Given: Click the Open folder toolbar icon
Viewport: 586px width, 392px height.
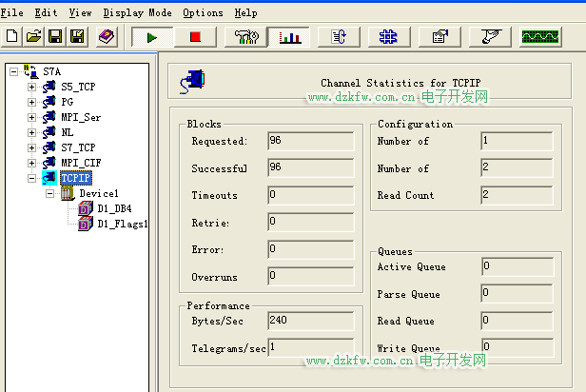Looking at the screenshot, I should [34, 37].
